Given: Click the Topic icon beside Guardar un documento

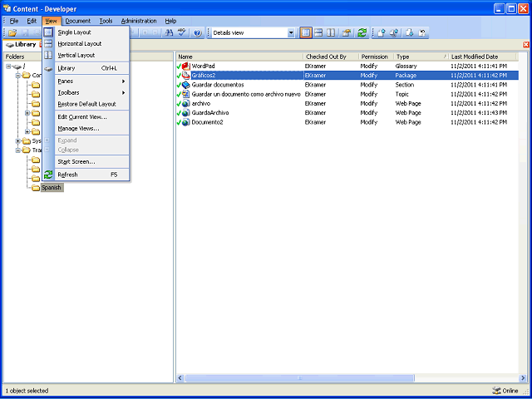Looking at the screenshot, I should pos(185,94).
